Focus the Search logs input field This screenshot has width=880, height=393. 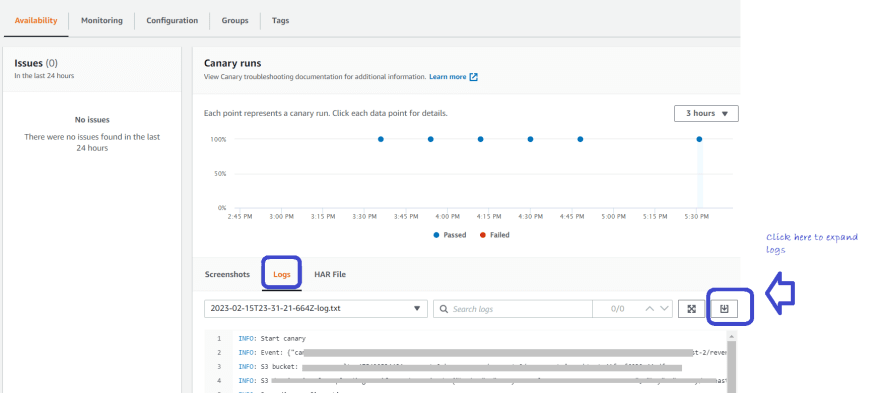[x=512, y=309]
